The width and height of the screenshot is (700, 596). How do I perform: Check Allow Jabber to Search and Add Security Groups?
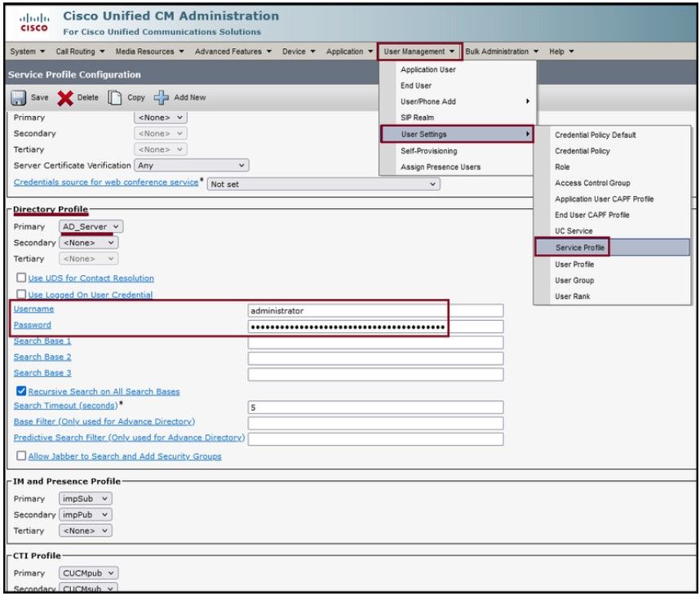(21, 456)
